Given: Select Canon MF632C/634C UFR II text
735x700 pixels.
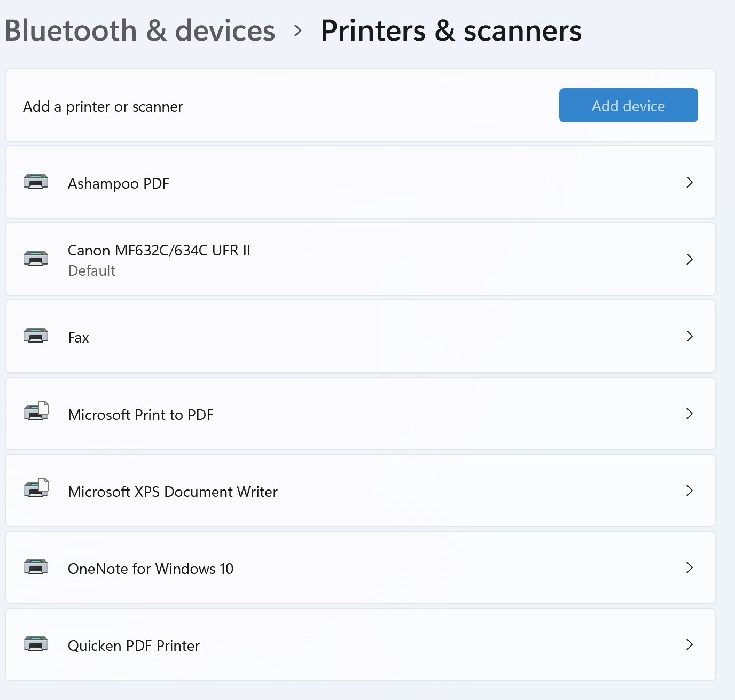Looking at the screenshot, I should coord(159,250).
